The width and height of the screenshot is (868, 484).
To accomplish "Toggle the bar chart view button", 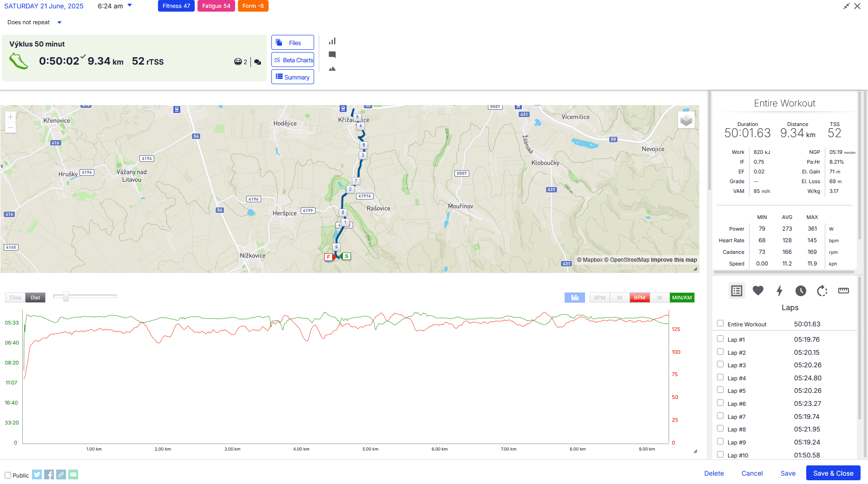I will [575, 298].
